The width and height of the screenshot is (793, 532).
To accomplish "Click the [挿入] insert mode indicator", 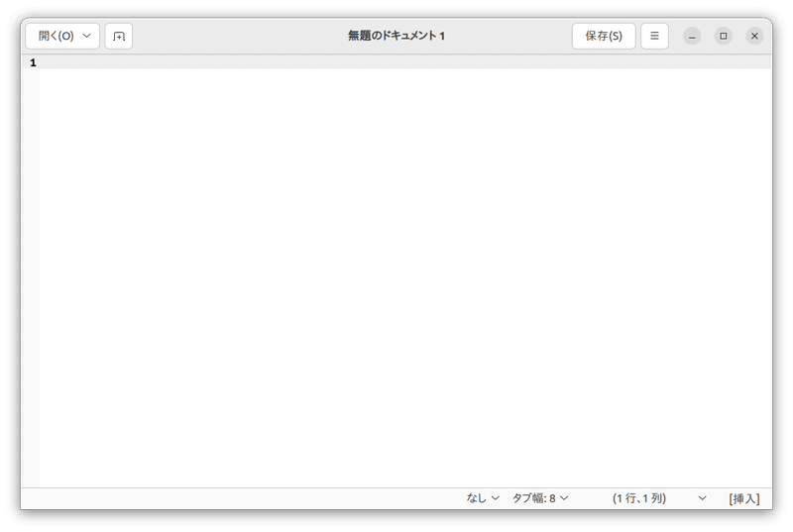I will pyautogui.click(x=744, y=498).
